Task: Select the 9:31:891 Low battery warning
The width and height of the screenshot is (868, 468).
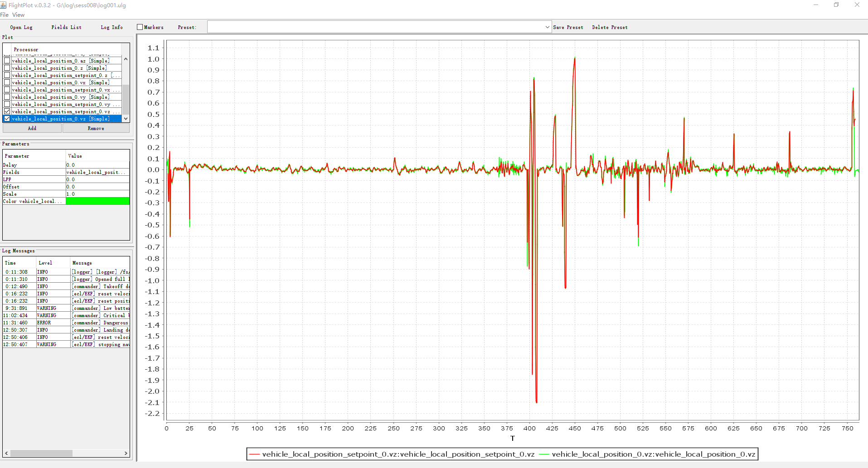Action: (x=67, y=308)
